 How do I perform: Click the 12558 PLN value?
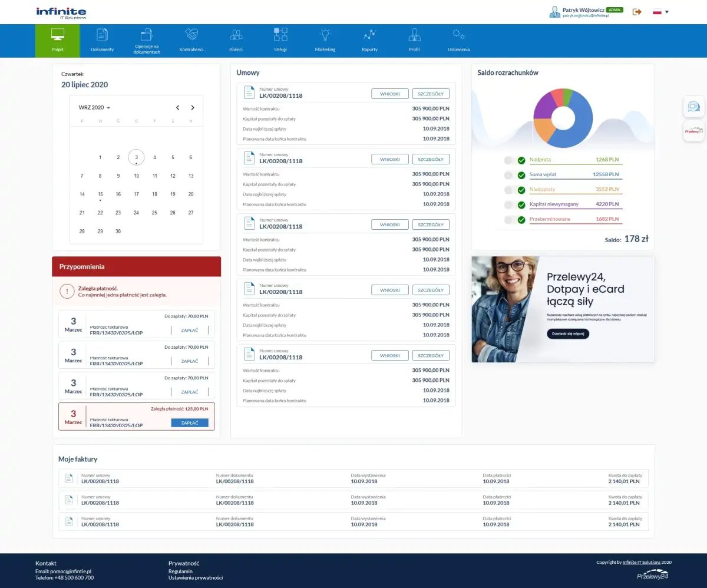606,174
